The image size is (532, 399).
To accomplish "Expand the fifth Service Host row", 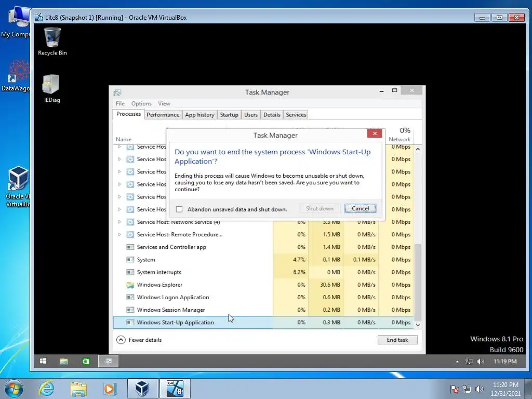I will [x=119, y=197].
